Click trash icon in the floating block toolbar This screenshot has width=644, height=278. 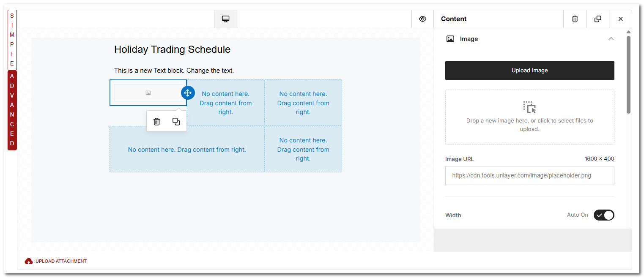pyautogui.click(x=157, y=122)
